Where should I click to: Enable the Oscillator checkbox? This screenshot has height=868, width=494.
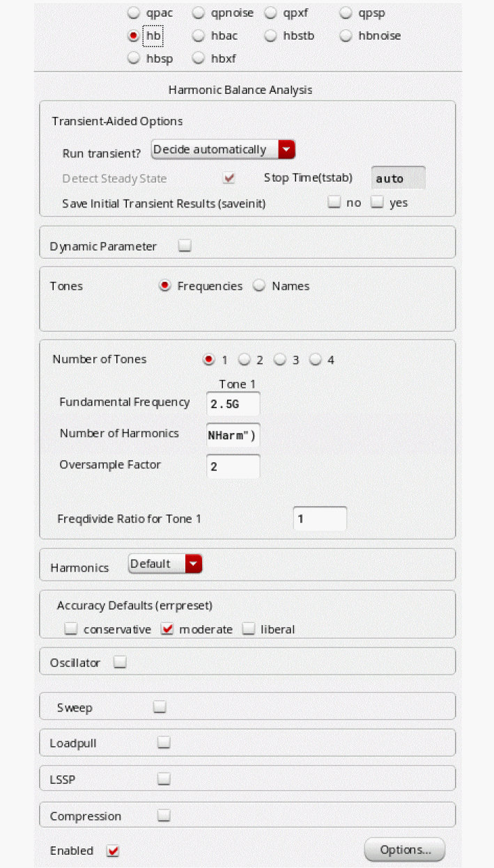coord(120,663)
